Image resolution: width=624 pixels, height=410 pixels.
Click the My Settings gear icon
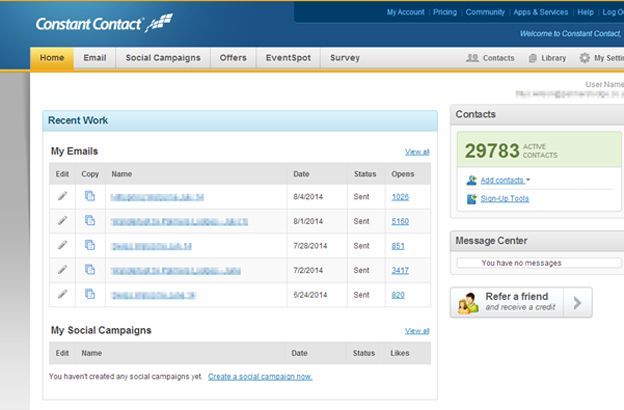[584, 58]
